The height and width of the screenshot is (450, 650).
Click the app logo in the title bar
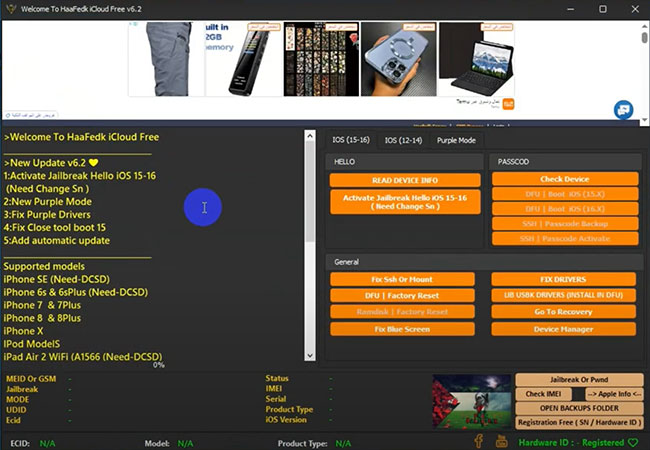tap(11, 9)
